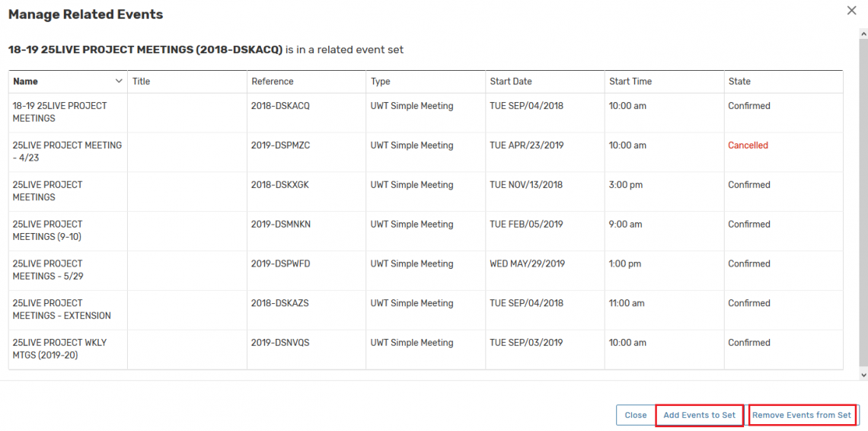Image resolution: width=868 pixels, height=431 pixels.
Task: Close the Manage Related Events dialog with X
Action: pyautogui.click(x=851, y=11)
